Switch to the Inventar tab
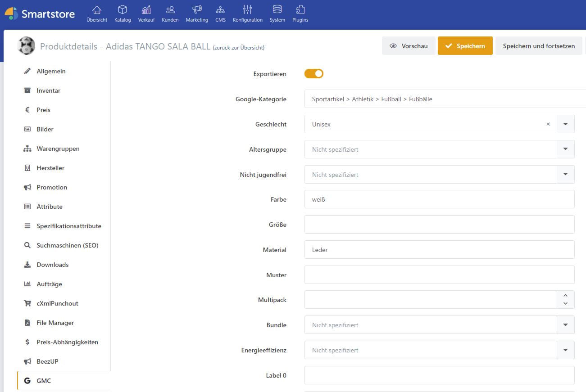The image size is (586, 392). (48, 90)
